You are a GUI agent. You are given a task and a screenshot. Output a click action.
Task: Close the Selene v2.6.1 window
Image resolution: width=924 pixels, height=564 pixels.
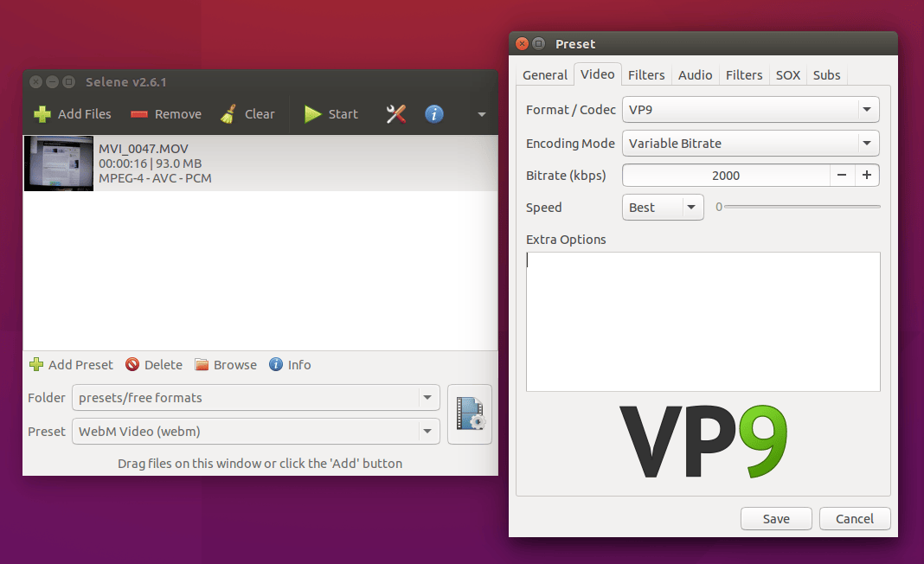[x=36, y=82]
